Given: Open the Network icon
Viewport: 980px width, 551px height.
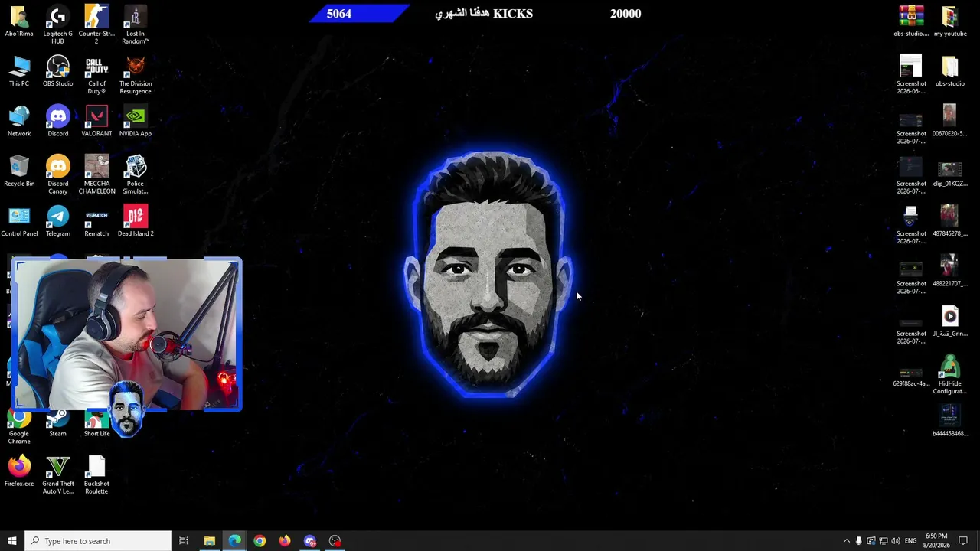Looking at the screenshot, I should tap(19, 122).
